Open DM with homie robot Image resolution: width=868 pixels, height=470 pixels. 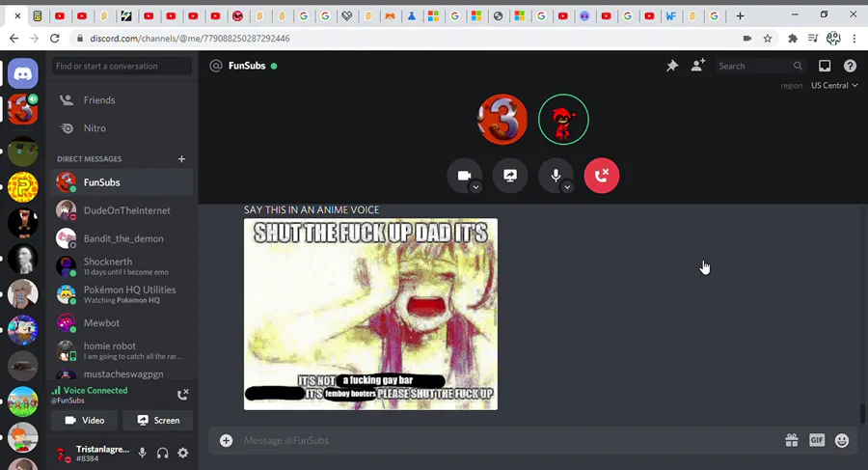pos(122,351)
